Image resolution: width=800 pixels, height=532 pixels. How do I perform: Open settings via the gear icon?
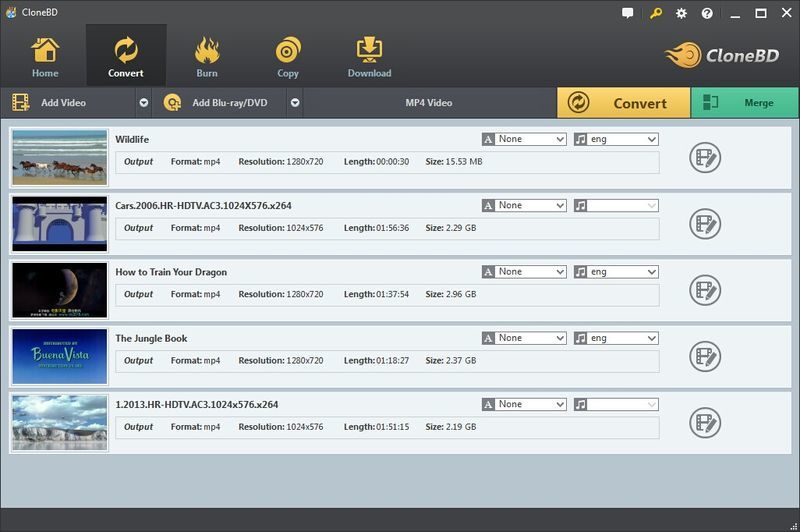(681, 13)
